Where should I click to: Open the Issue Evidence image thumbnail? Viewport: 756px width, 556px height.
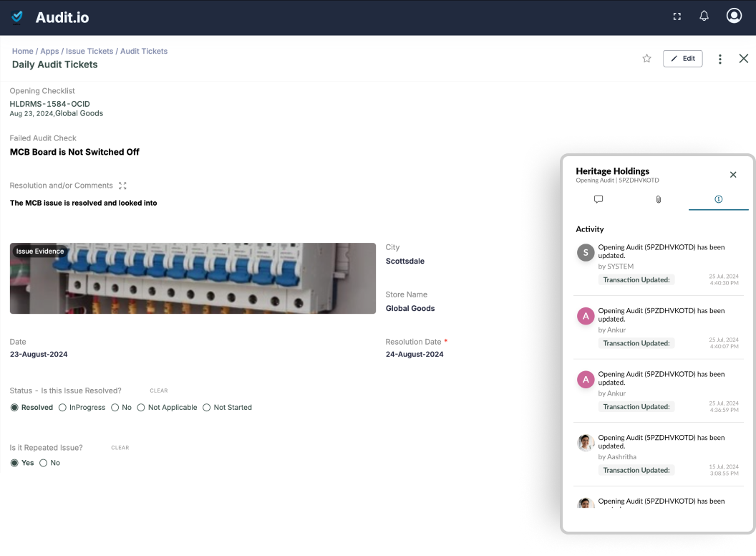point(192,278)
